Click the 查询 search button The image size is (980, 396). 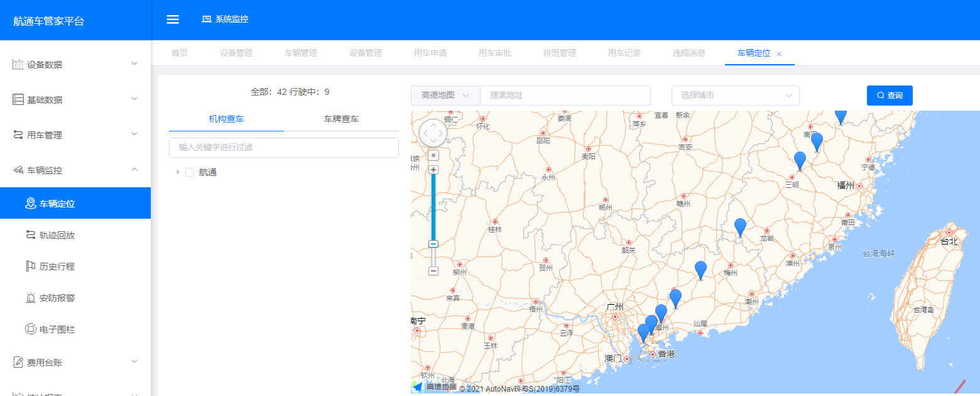click(x=890, y=96)
